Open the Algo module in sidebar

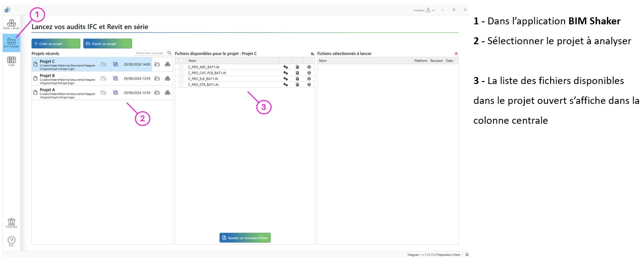(x=11, y=61)
